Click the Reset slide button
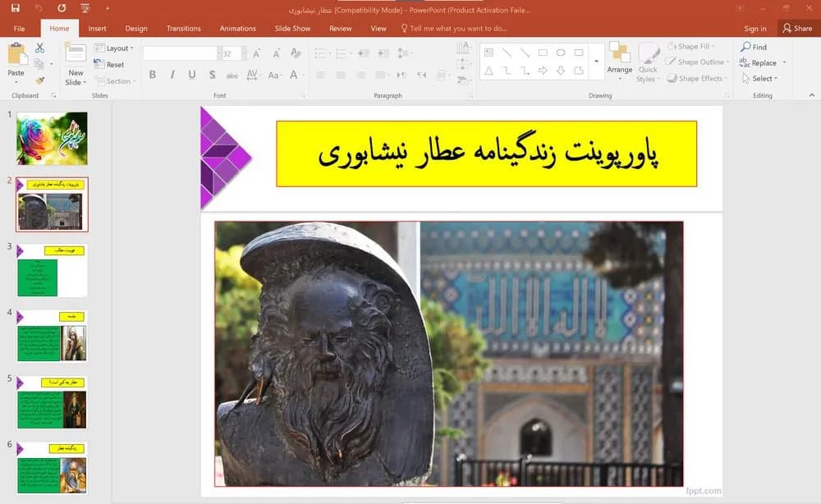821x504 pixels. [x=109, y=64]
